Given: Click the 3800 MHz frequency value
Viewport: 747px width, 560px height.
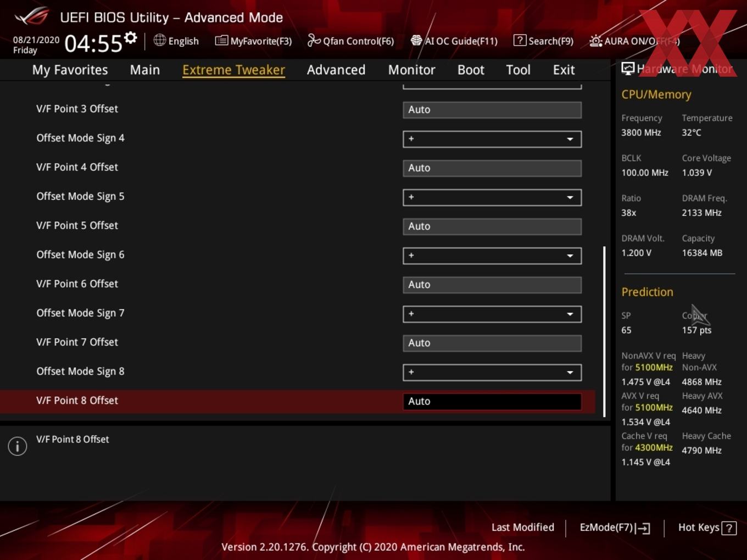Looking at the screenshot, I should click(641, 132).
